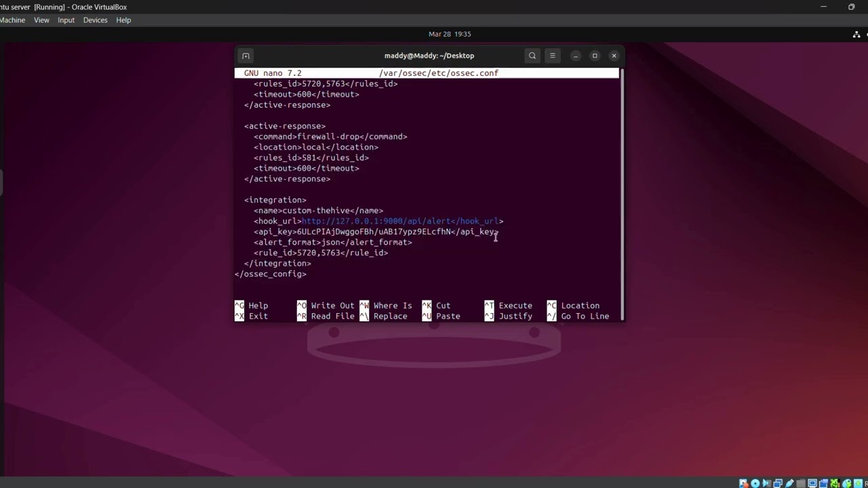Click the ^C Location shortcut

tap(574, 306)
